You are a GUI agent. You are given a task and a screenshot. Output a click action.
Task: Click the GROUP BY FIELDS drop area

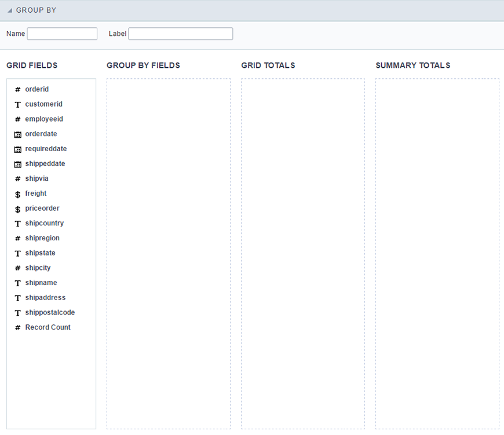[x=168, y=255]
